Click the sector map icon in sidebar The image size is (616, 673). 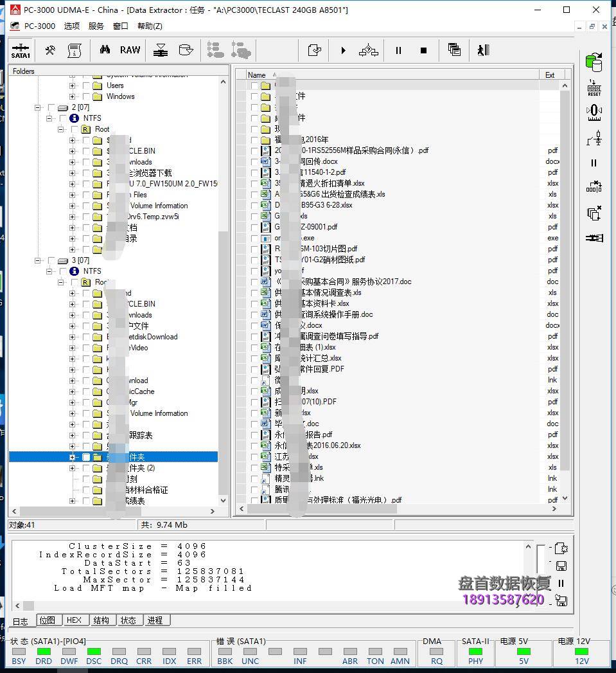(x=594, y=187)
